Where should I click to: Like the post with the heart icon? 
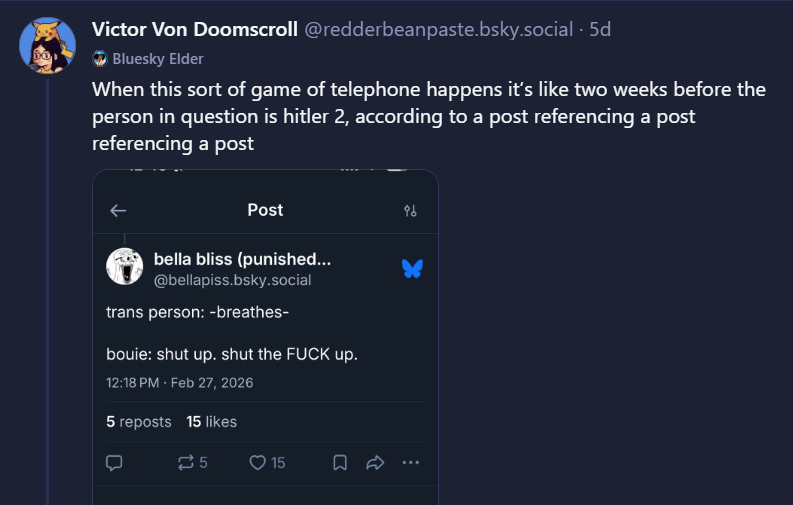pos(267,463)
